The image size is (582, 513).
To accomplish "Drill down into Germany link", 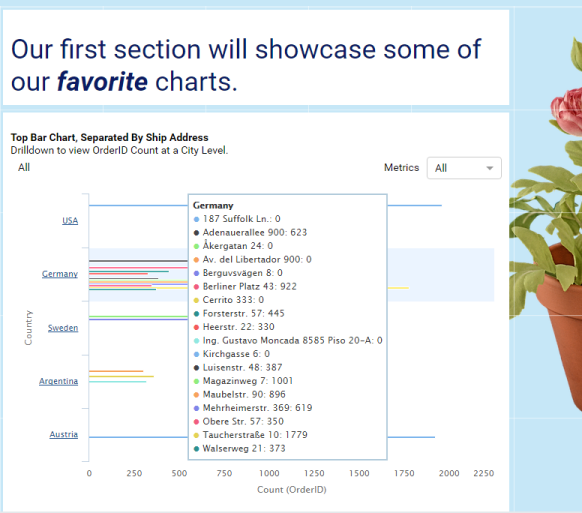I will tap(60, 274).
